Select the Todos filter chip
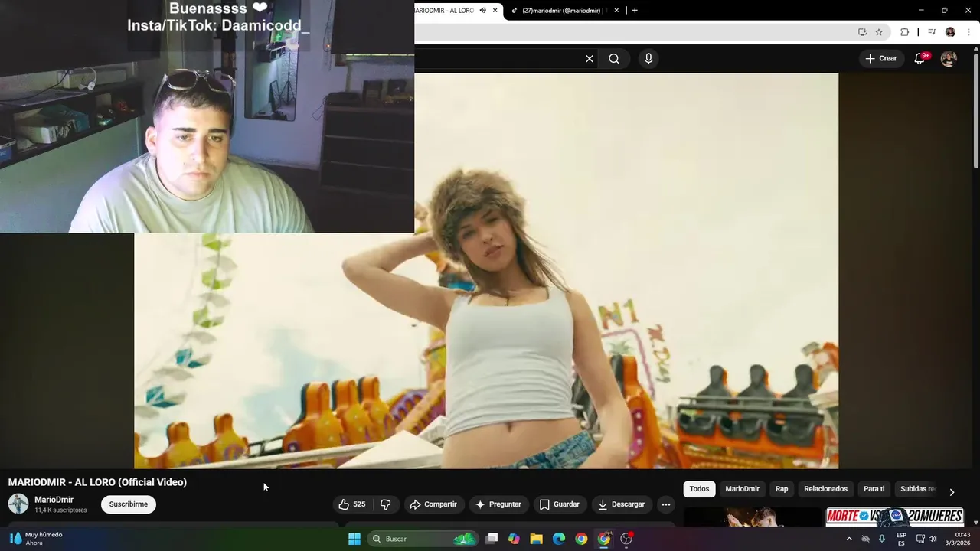Image resolution: width=980 pixels, height=551 pixels. tap(699, 489)
